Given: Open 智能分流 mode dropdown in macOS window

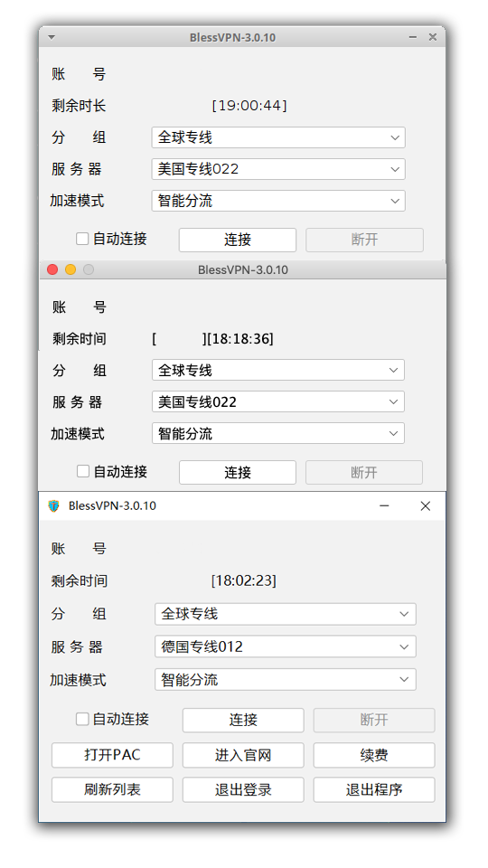Looking at the screenshot, I should [278, 433].
